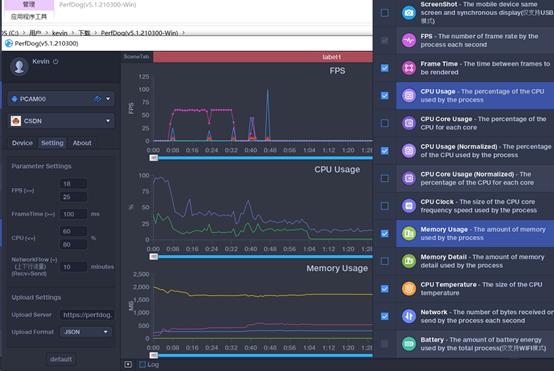Open the 管理 ribbon tab in Explorer
Viewport: 554px width, 371px height.
pyautogui.click(x=28, y=5)
